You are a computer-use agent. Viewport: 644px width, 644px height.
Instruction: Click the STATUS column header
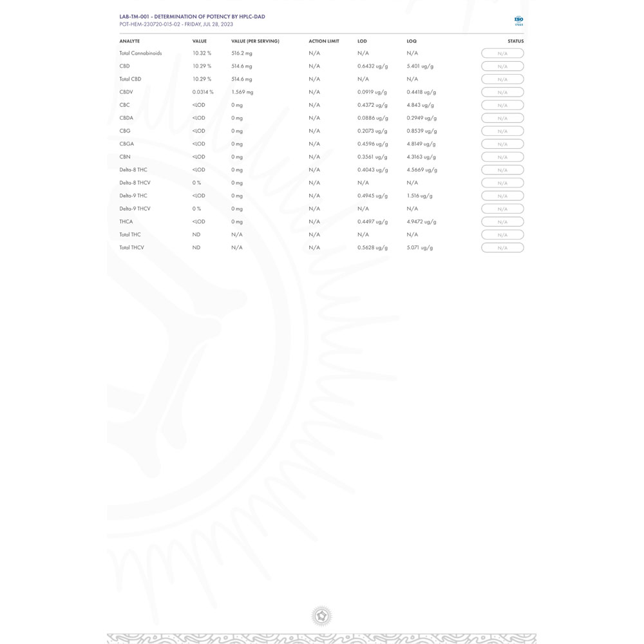[515, 41]
